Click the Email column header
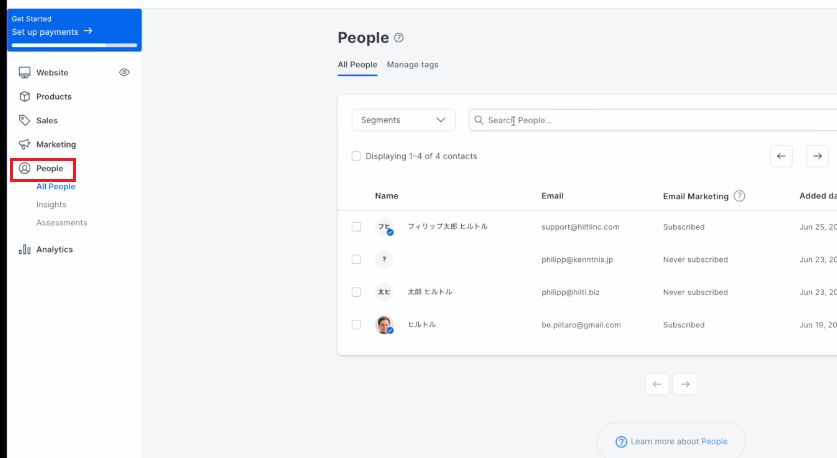The image size is (837, 458). click(552, 196)
